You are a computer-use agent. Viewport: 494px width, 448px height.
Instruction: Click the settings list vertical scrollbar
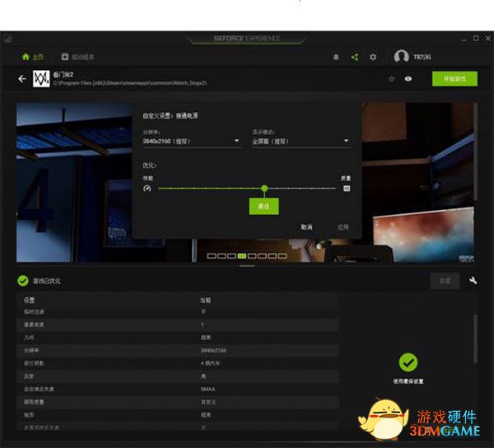point(475,338)
